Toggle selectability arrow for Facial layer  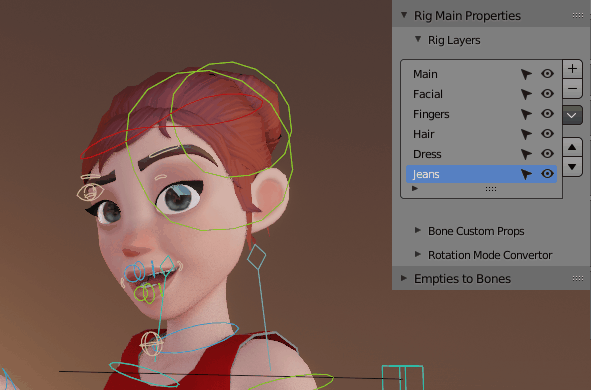526,94
